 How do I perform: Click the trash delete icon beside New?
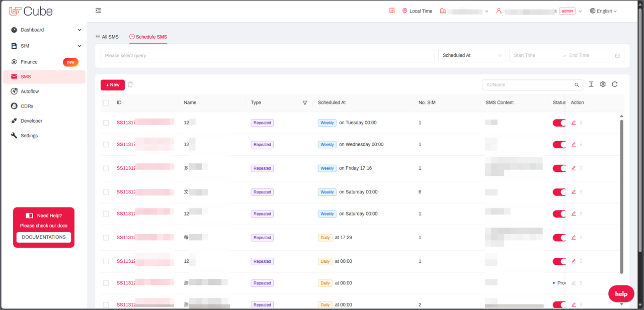click(x=130, y=84)
